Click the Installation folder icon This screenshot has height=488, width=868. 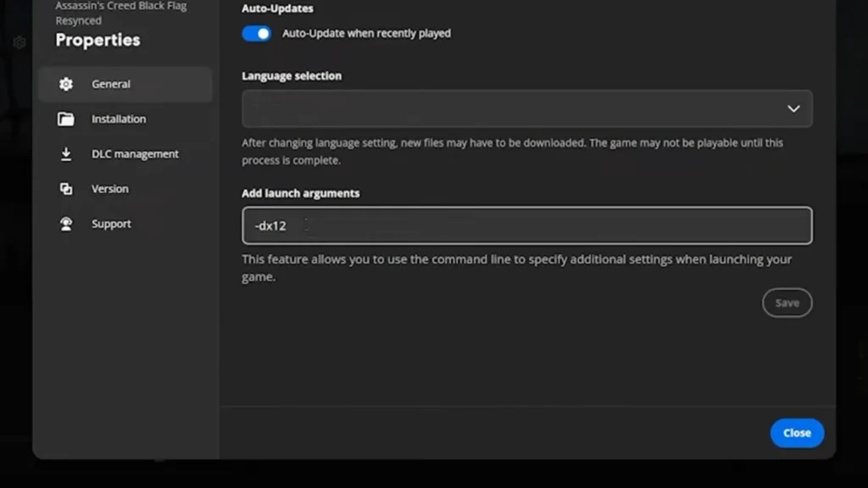(x=66, y=119)
